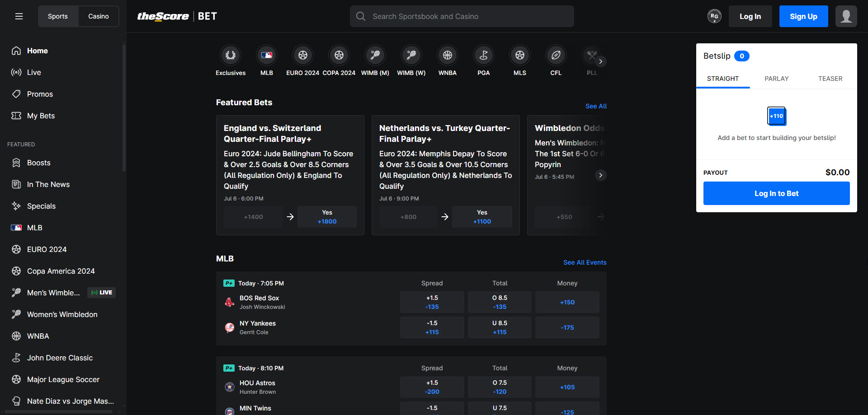Click Log In to Bet button

point(776,193)
